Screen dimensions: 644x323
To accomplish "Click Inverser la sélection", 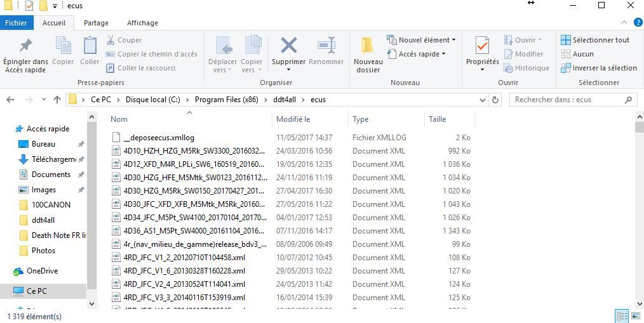I will coord(598,68).
